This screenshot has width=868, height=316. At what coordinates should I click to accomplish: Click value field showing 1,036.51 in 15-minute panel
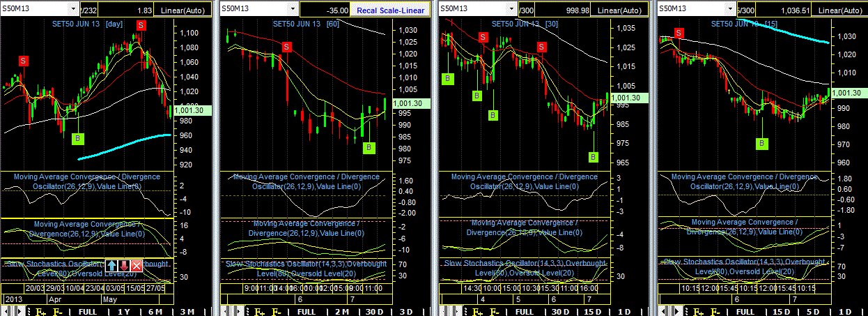[x=783, y=10]
